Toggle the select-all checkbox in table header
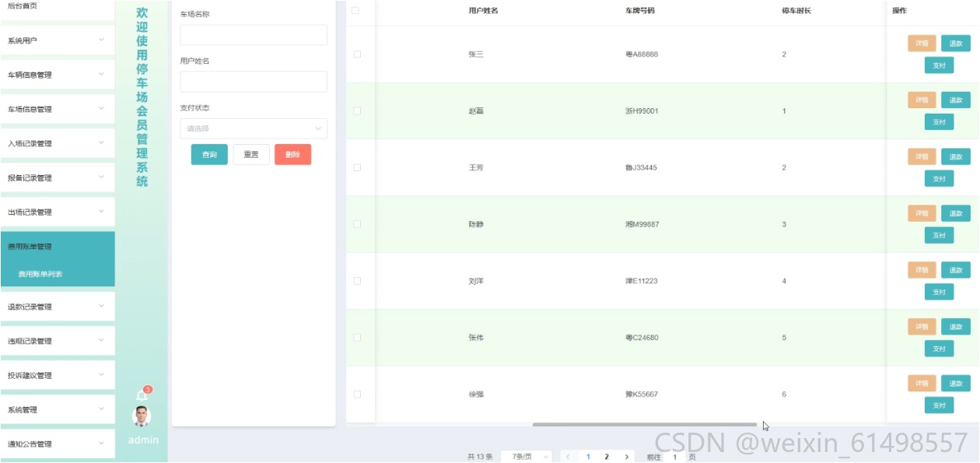 click(355, 11)
